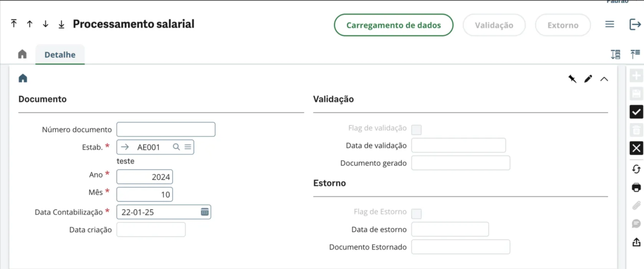Go to the next record arrow
This screenshot has height=269, width=644.
(45, 24)
